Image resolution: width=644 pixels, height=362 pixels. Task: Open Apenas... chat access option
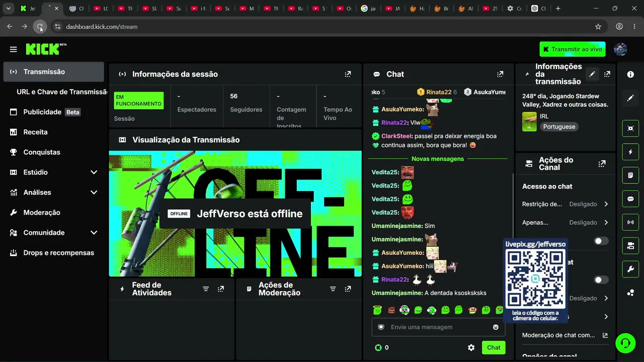point(566,223)
